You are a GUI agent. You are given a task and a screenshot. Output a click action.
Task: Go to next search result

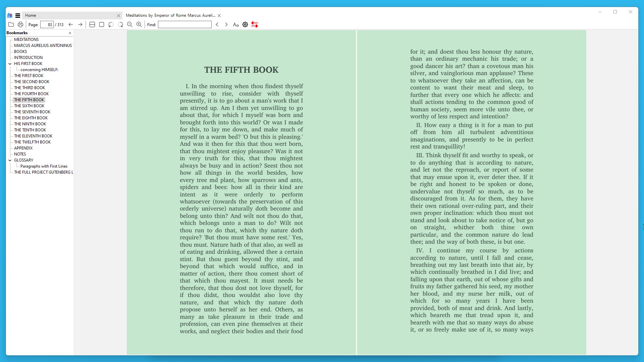pos(226,24)
